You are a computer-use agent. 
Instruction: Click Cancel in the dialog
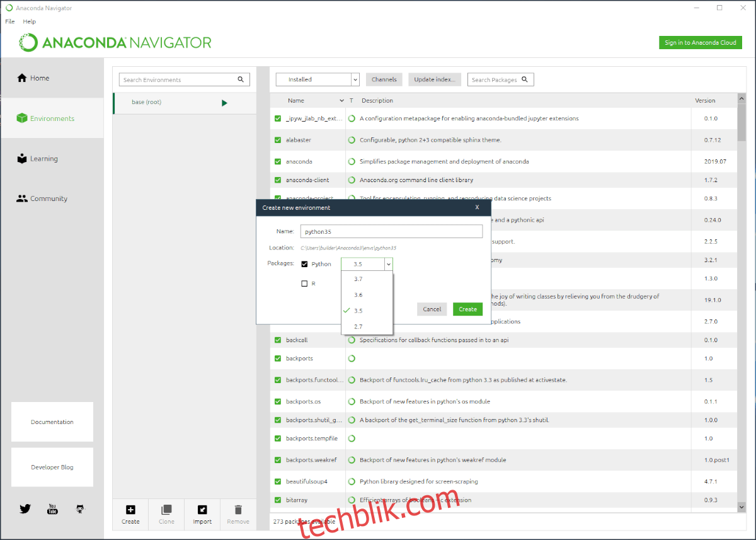click(432, 309)
